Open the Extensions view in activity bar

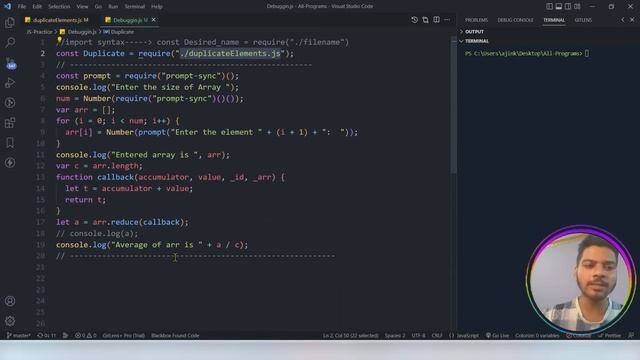coord(10,123)
